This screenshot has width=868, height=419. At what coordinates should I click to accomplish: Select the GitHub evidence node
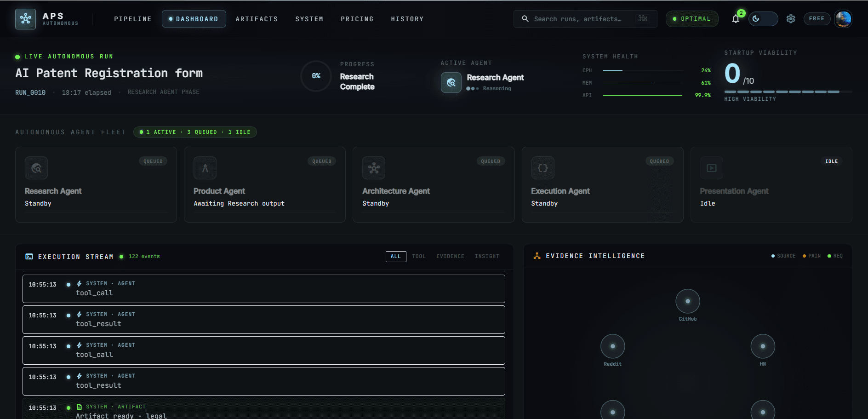coord(688,301)
